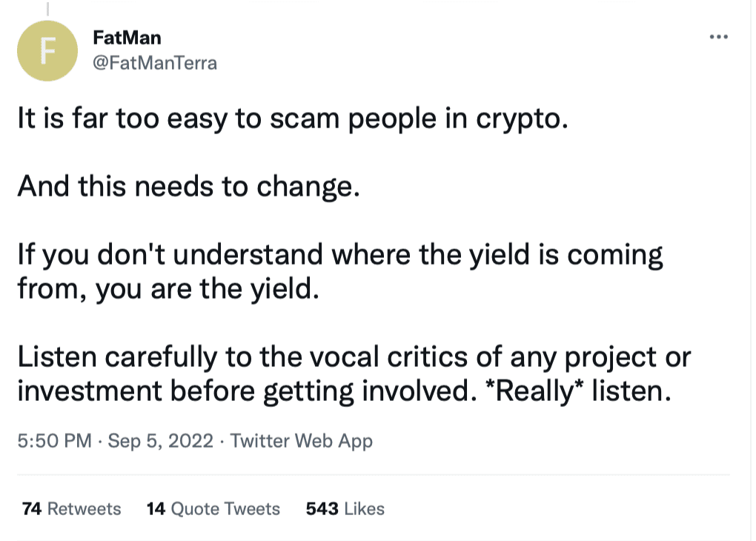Visit the @FatManTerra handle profile

[x=155, y=63]
